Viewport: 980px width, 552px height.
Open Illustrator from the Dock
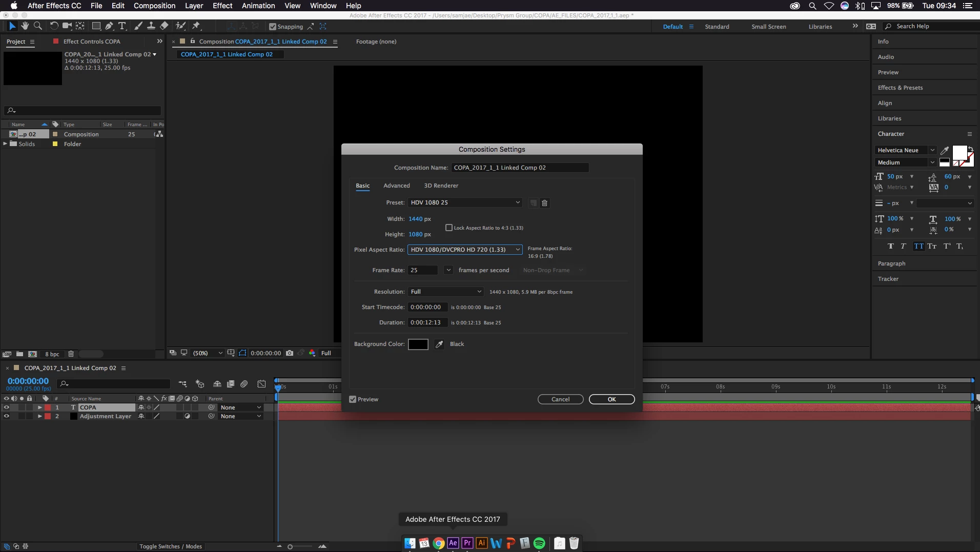pyautogui.click(x=482, y=543)
